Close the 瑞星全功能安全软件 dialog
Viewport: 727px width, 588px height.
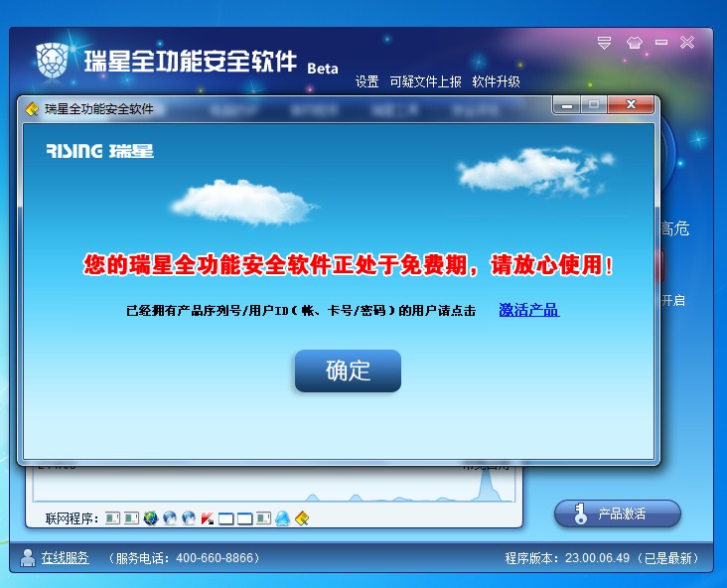pyautogui.click(x=631, y=105)
